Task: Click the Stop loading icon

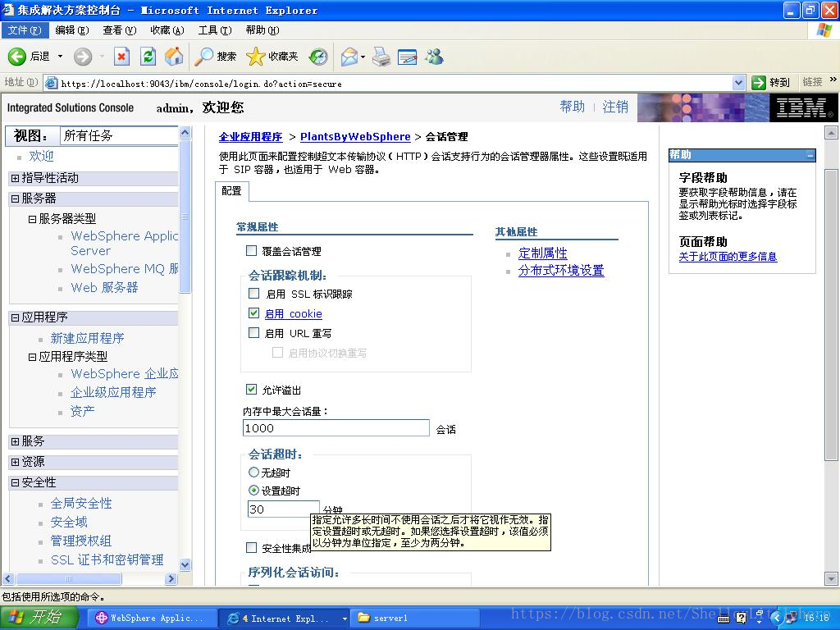Action: [x=121, y=57]
